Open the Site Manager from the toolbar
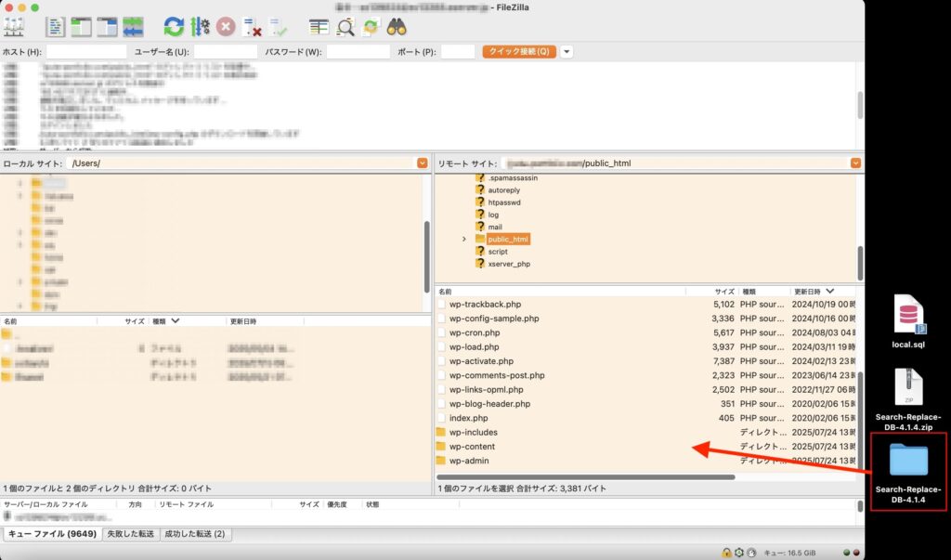This screenshot has width=951, height=560. coord(13,27)
